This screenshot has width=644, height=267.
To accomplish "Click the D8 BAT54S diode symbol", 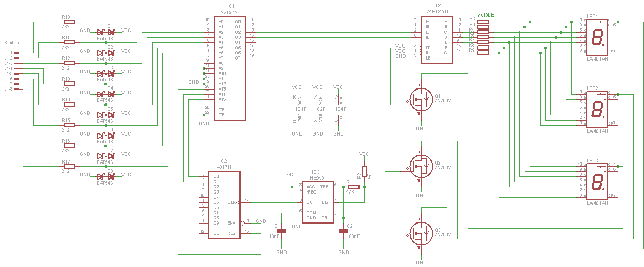I will [x=106, y=176].
